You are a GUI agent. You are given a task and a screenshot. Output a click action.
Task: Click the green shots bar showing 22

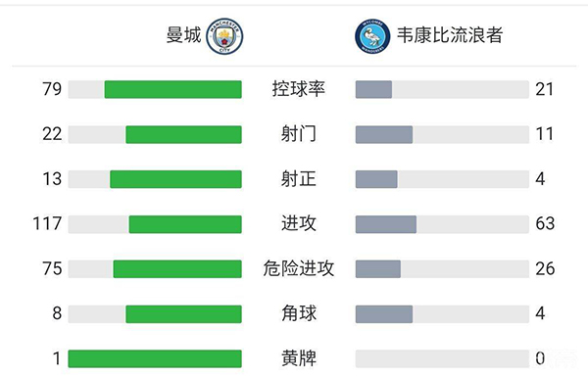click(184, 134)
